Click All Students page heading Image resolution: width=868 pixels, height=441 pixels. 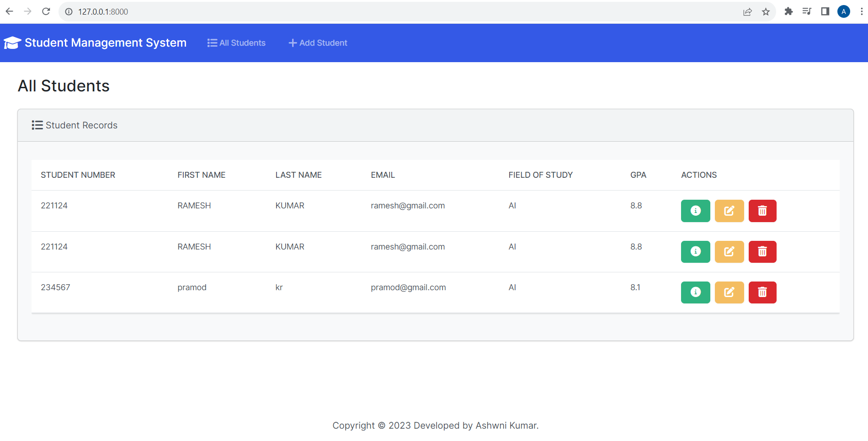(64, 86)
